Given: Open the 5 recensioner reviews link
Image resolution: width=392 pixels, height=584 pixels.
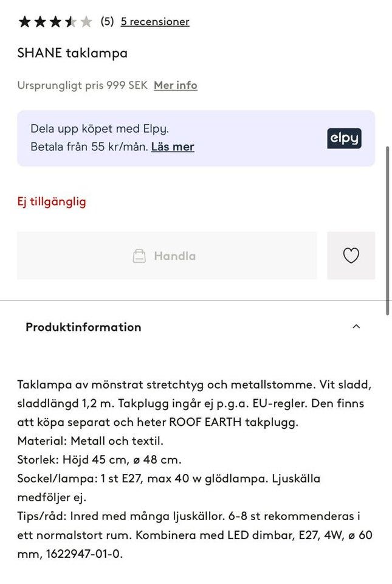Looking at the screenshot, I should tap(155, 21).
